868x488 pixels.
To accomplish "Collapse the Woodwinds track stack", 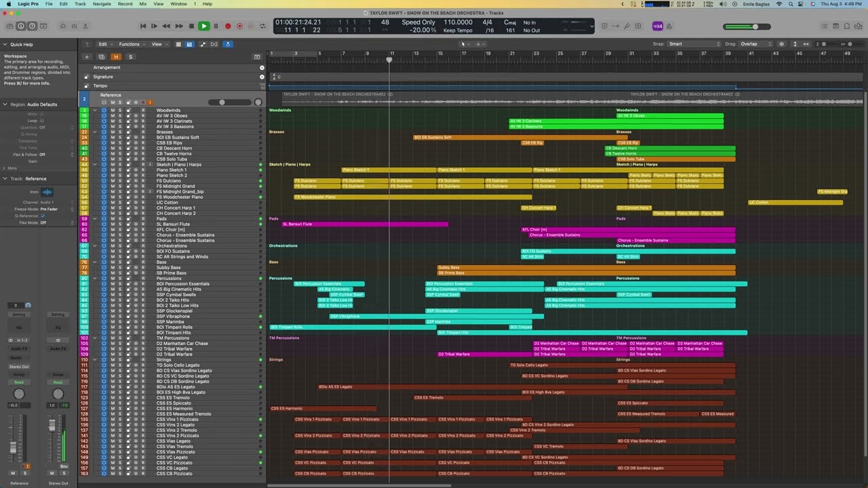I will tap(95, 110).
